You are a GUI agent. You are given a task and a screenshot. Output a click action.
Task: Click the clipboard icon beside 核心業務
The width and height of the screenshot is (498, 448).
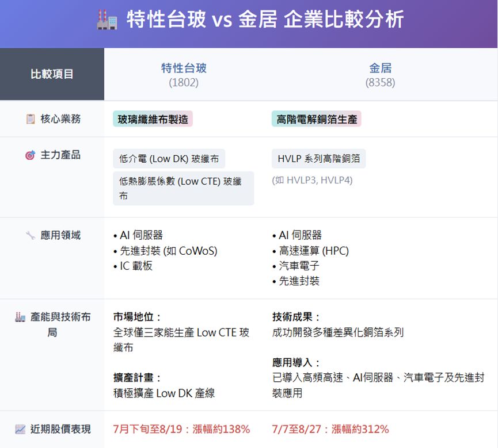pos(31,119)
